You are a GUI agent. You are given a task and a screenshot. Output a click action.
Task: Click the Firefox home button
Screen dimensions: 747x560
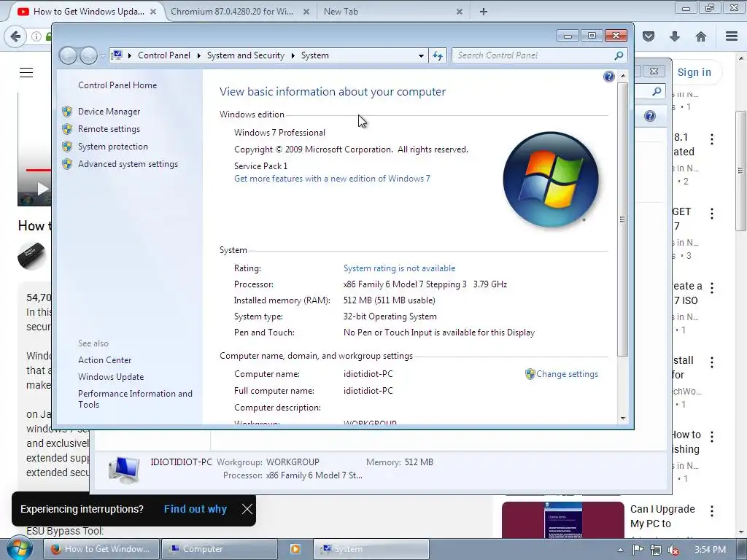click(701, 36)
